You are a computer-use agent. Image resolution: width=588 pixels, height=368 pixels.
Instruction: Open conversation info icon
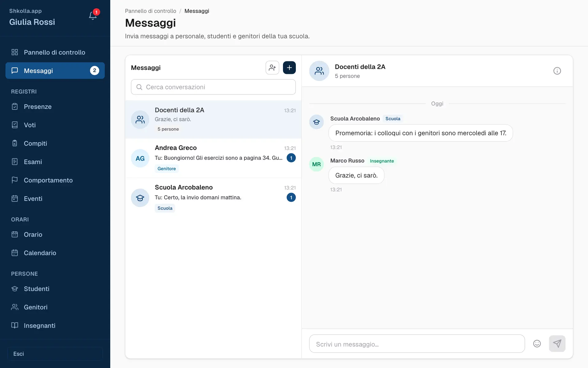point(557,71)
